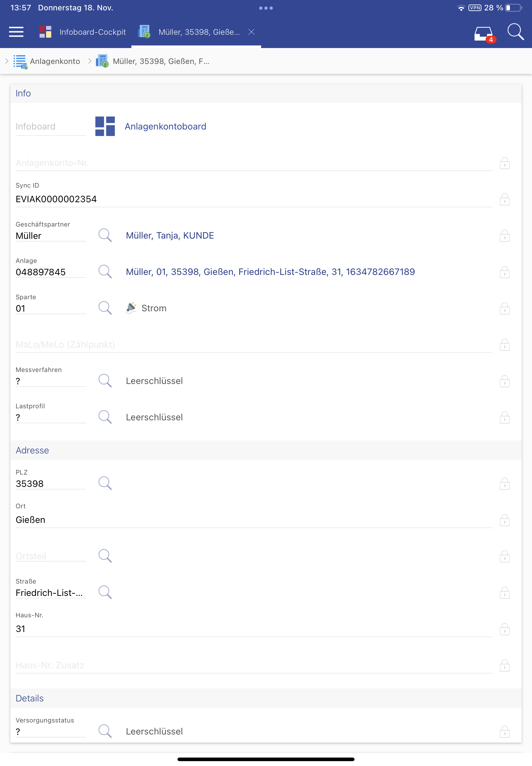Open lookup for Versorgungsstatus field
Screen dimensions: 532x766
pyautogui.click(x=105, y=731)
